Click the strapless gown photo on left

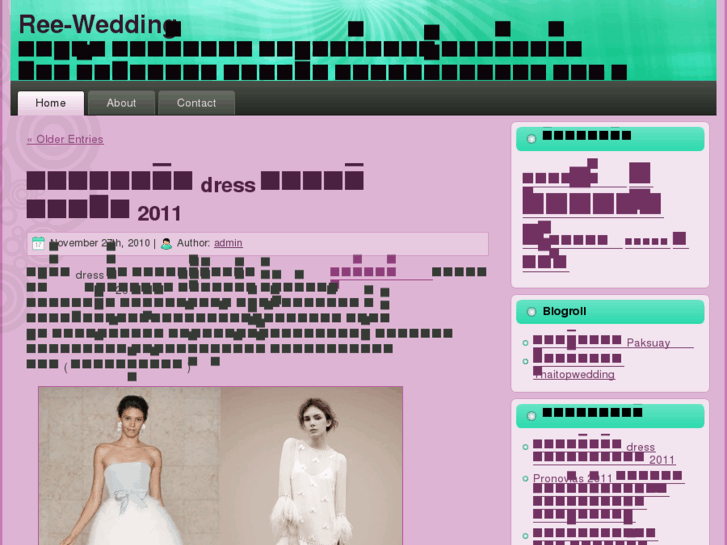click(129, 466)
